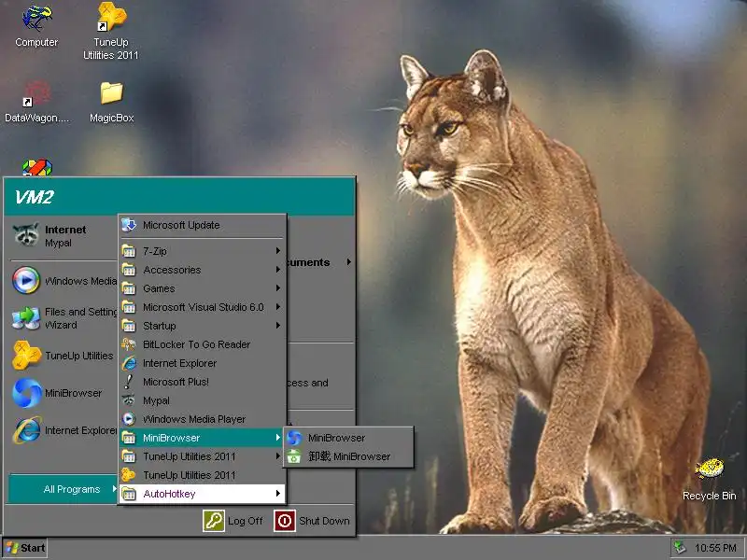Expand the AutoHotkey submenu arrow
This screenshot has width=747, height=560.
coord(277,494)
